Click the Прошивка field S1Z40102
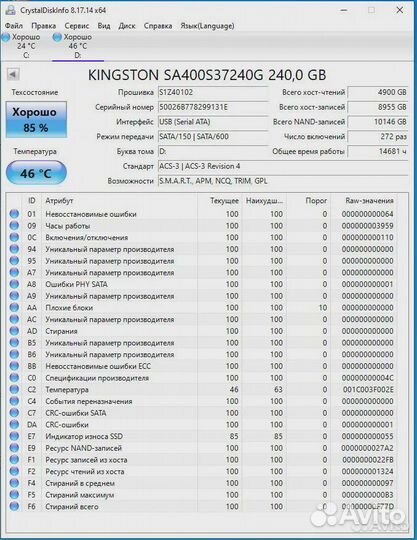Viewport: 417px width, 540px height. (213, 92)
